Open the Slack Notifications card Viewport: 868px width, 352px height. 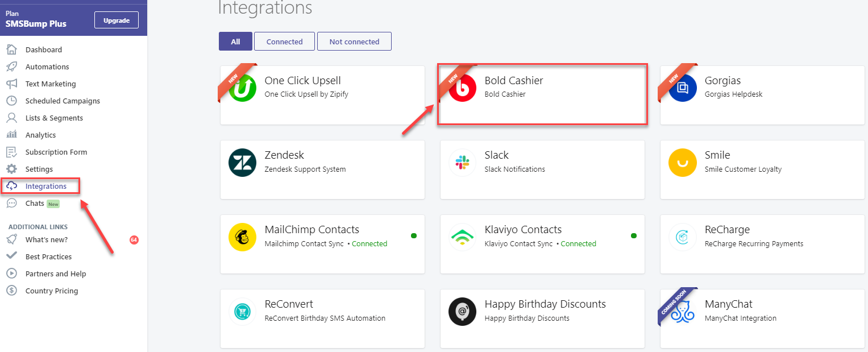tap(542, 169)
